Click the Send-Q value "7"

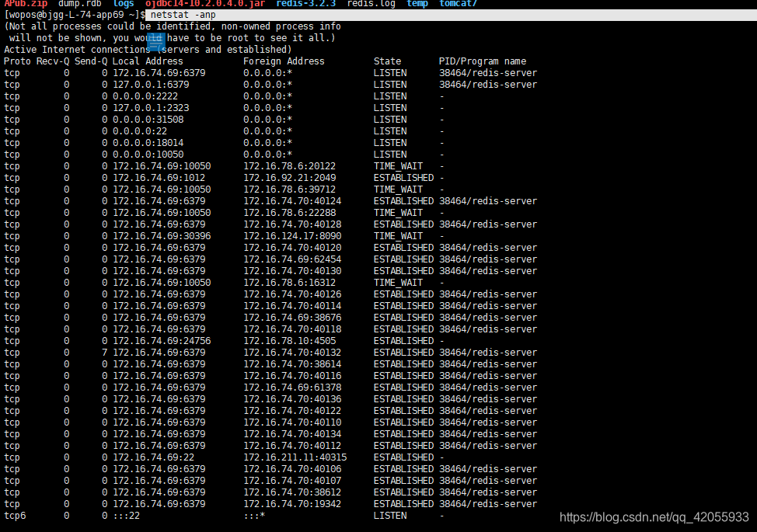104,353
